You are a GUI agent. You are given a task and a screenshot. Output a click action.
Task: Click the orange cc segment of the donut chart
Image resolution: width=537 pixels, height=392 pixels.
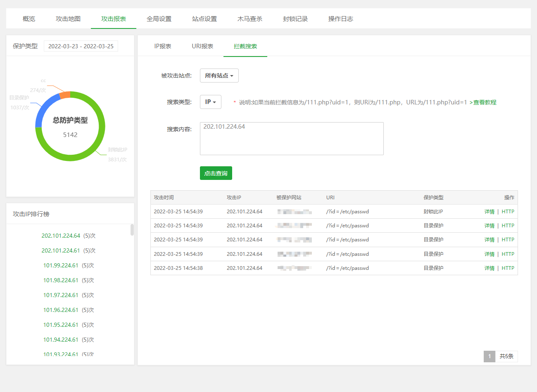tap(65, 95)
